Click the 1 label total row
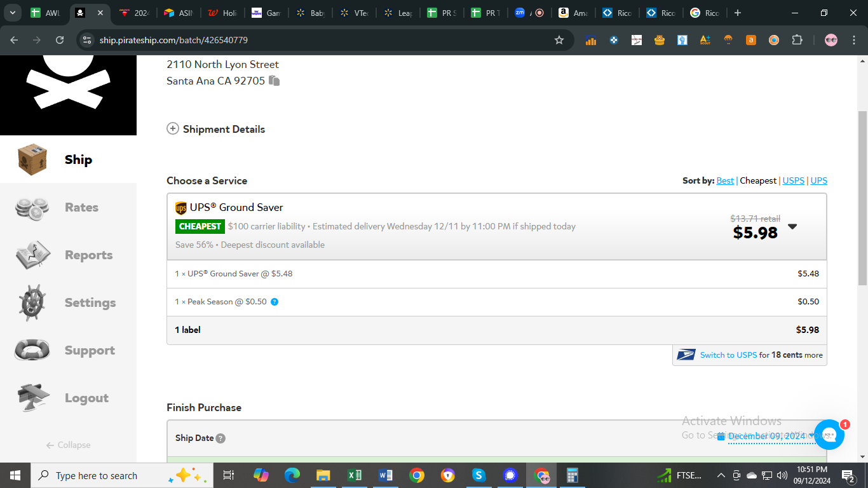Image resolution: width=868 pixels, height=488 pixels. (497, 330)
